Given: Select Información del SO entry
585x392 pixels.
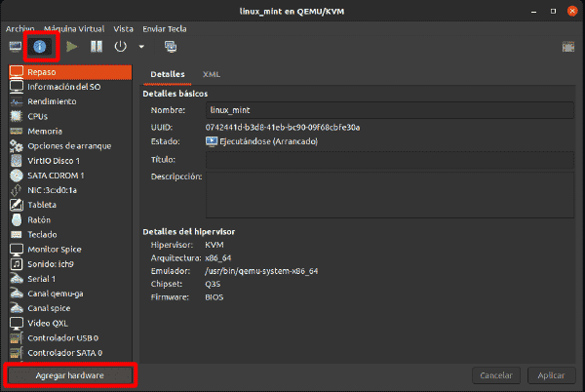Looking at the screenshot, I should (70, 87).
